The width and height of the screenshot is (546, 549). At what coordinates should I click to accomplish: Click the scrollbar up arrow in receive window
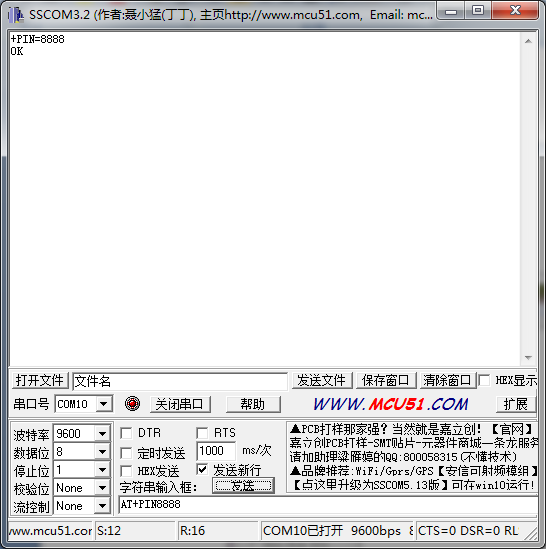[x=528, y=41]
